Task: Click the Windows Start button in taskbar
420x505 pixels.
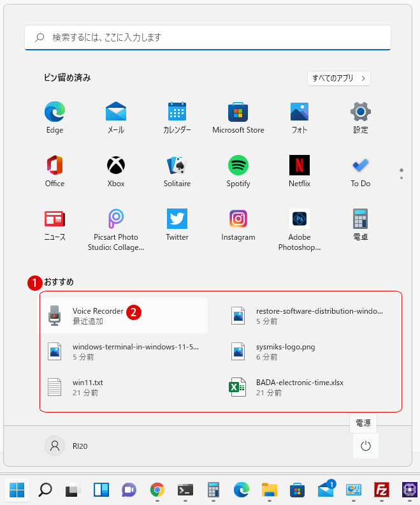Action: point(17,490)
